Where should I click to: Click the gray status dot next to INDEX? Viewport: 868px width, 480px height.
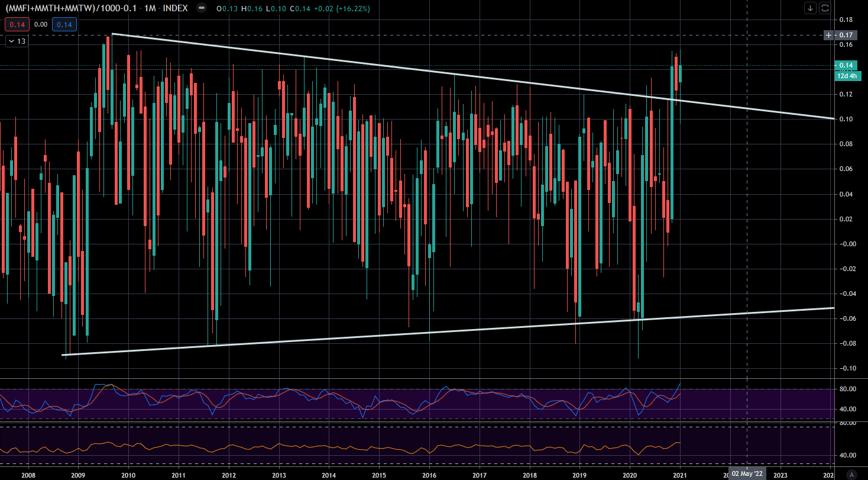click(202, 8)
